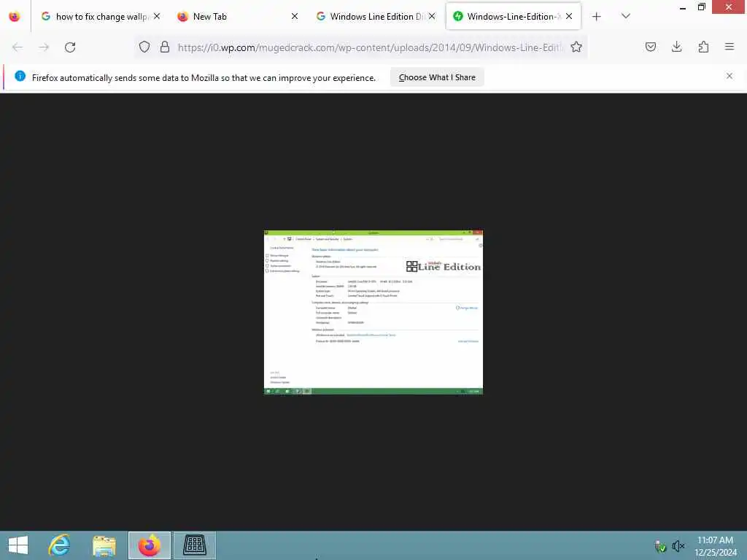Click the muted volume tray icon
This screenshot has width=747, height=560.
pyautogui.click(x=678, y=546)
